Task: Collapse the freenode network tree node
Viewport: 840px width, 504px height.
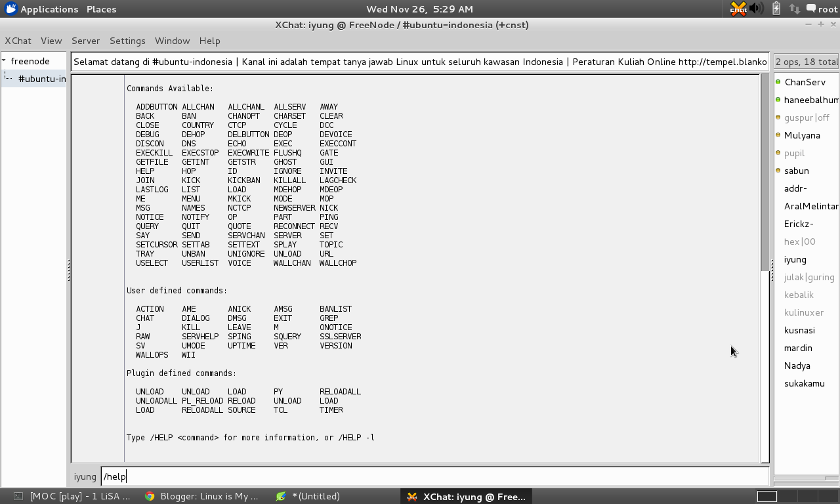Action: pos(5,60)
